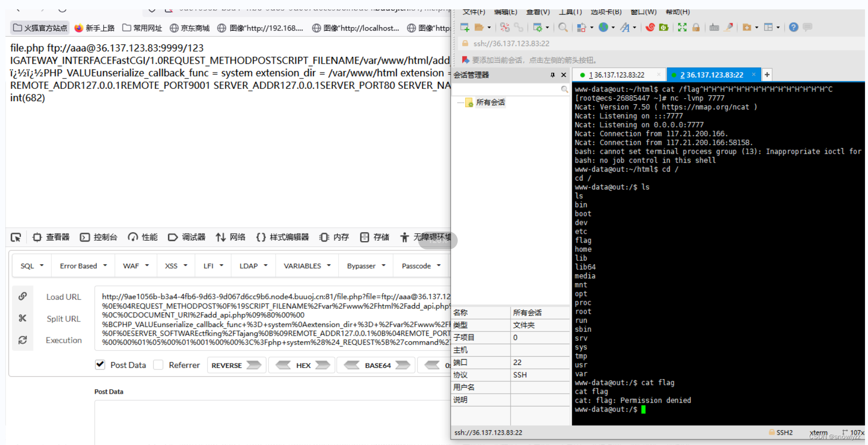Screen dimensions: 868x445
Task: Open the WAF dropdown menu
Action: coord(135,266)
